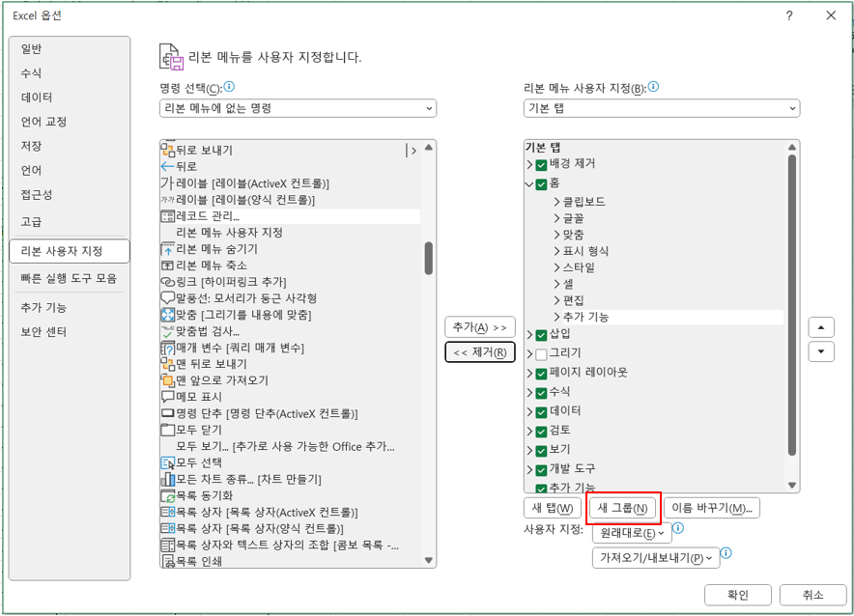The height and width of the screenshot is (616, 854).
Task: Click the 추가(A) >> button
Action: click(480, 327)
